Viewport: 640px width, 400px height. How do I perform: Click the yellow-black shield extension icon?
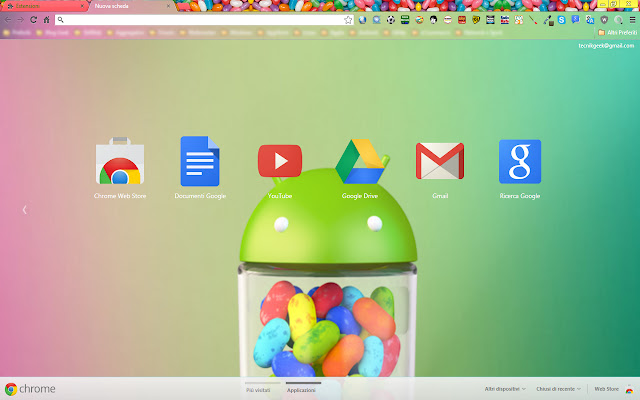476,20
